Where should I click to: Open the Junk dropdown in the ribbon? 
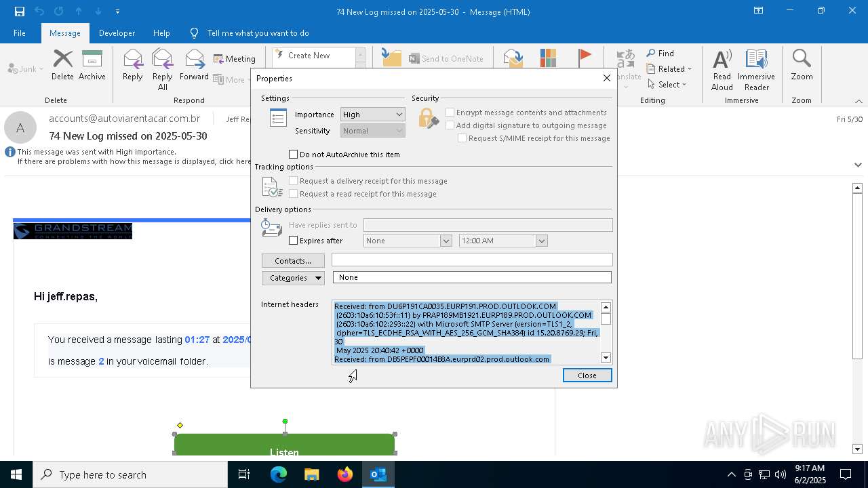(26, 68)
